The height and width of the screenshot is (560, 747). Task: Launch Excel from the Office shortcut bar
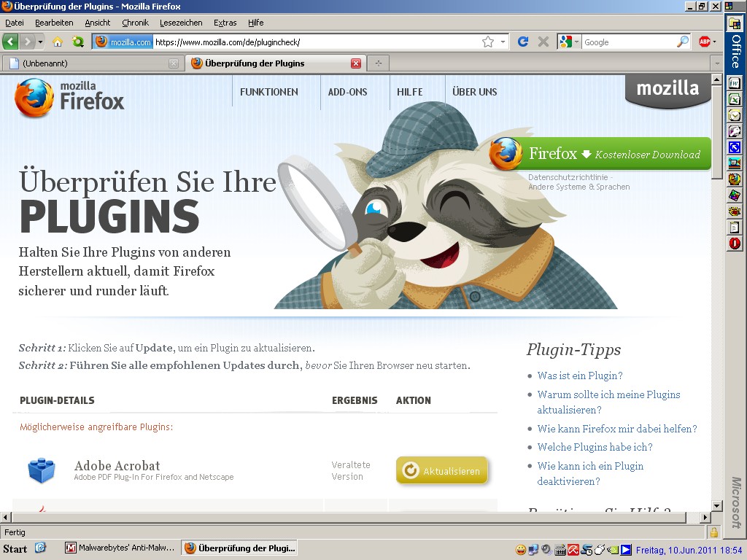coord(735,99)
